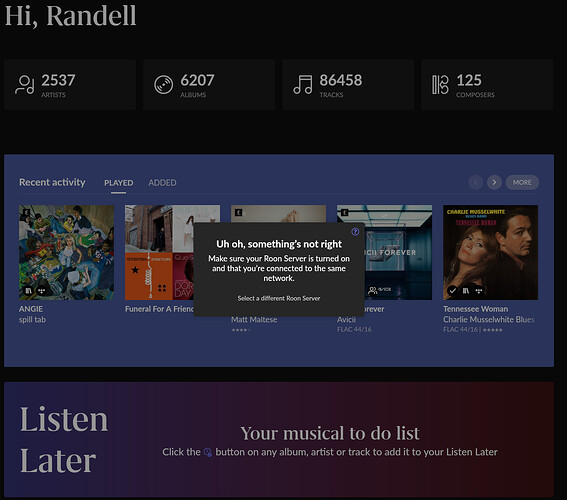The height and width of the screenshot is (500, 567).
Task: Click the Tracks music note icon
Action: (303, 85)
